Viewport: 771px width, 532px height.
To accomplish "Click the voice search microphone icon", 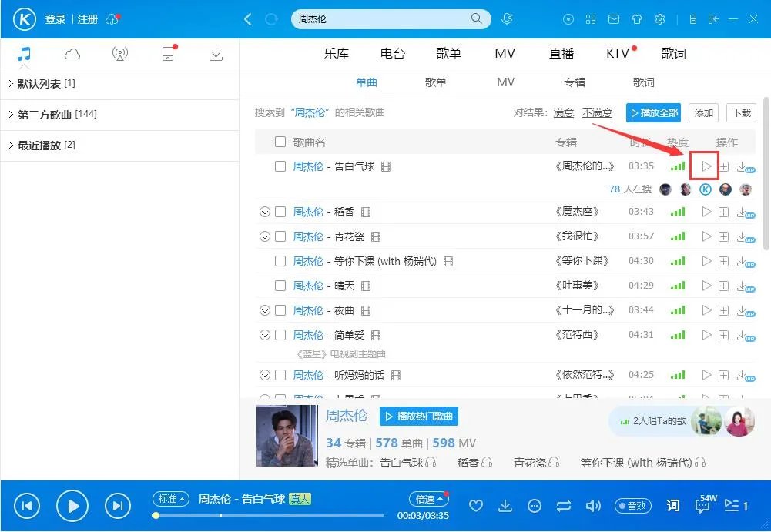I will [509, 18].
